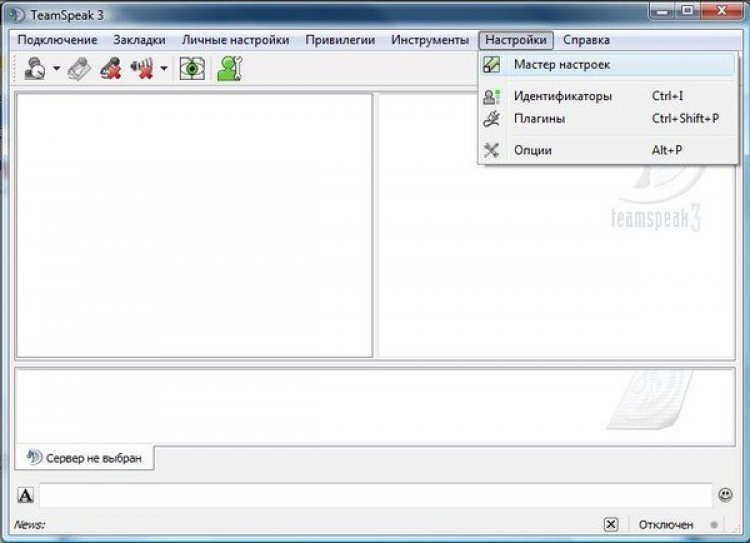Image resolution: width=750 pixels, height=543 pixels.
Task: Click the green contacts manager icon
Action: [x=230, y=68]
